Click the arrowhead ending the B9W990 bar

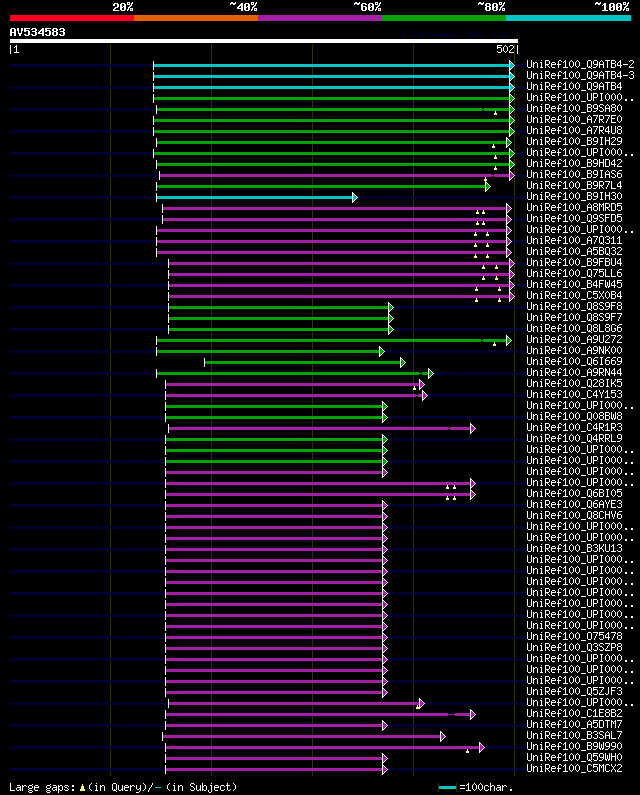(x=482, y=747)
